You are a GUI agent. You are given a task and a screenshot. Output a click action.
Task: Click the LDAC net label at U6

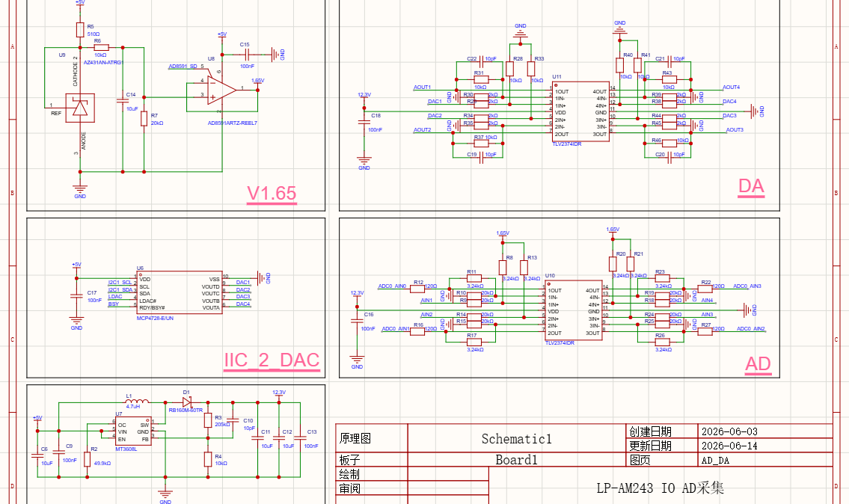114,297
